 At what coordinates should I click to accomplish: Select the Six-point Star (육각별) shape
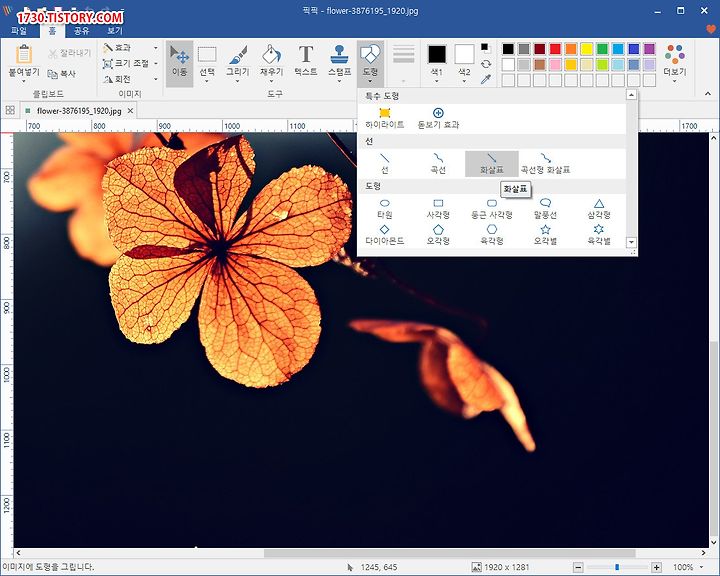599,235
